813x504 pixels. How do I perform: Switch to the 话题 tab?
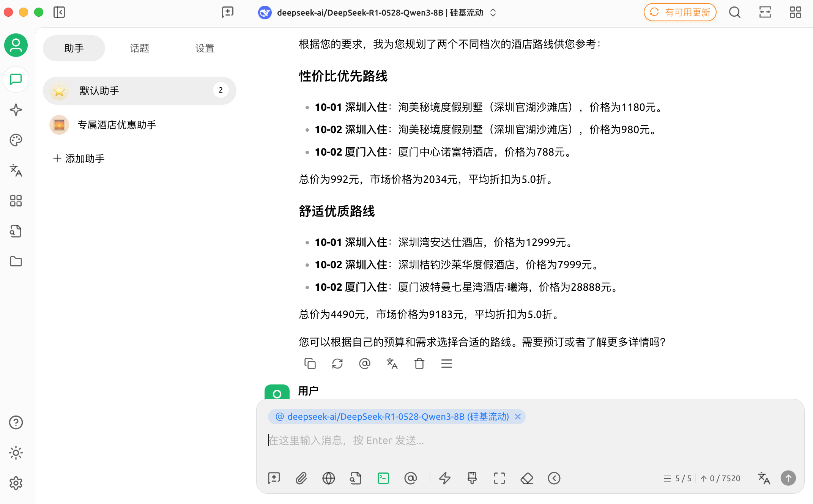(139, 48)
